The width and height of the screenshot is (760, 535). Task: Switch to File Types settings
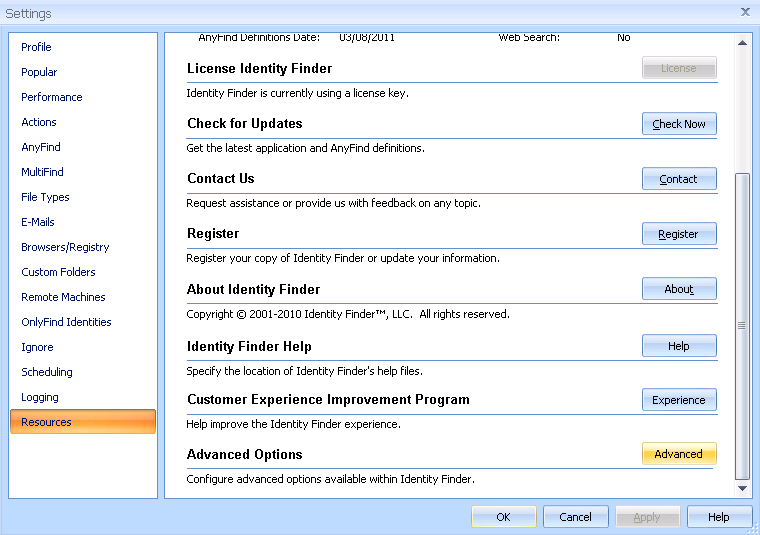point(46,197)
